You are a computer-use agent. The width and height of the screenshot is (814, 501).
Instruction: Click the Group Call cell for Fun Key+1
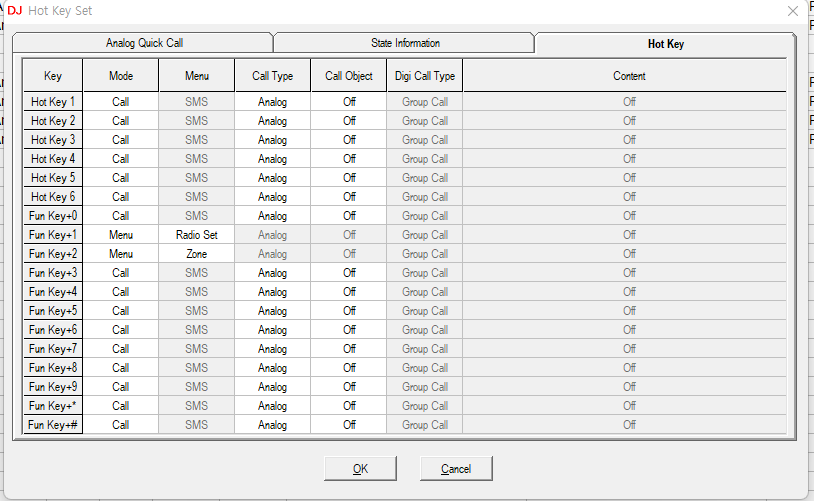tap(425, 235)
